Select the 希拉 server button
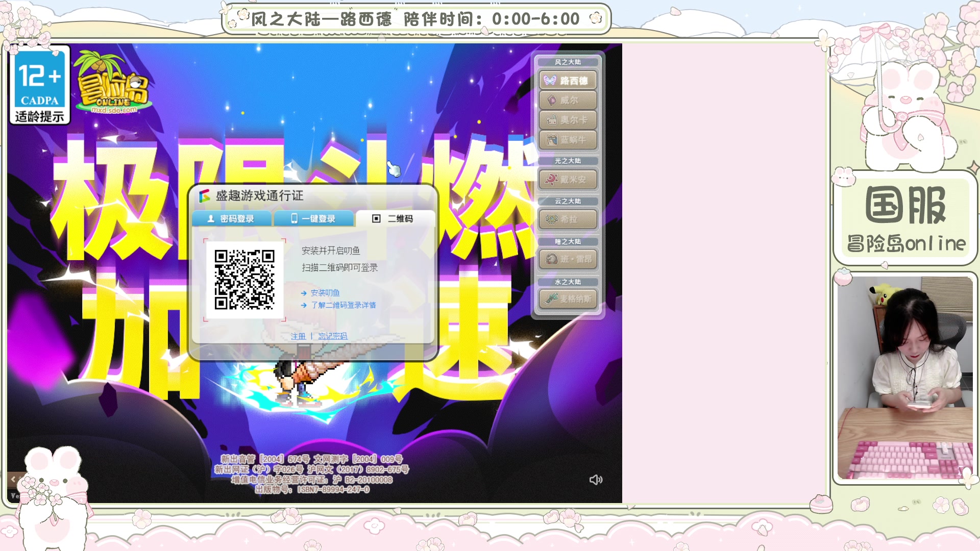Image resolution: width=980 pixels, height=551 pixels. click(x=568, y=219)
